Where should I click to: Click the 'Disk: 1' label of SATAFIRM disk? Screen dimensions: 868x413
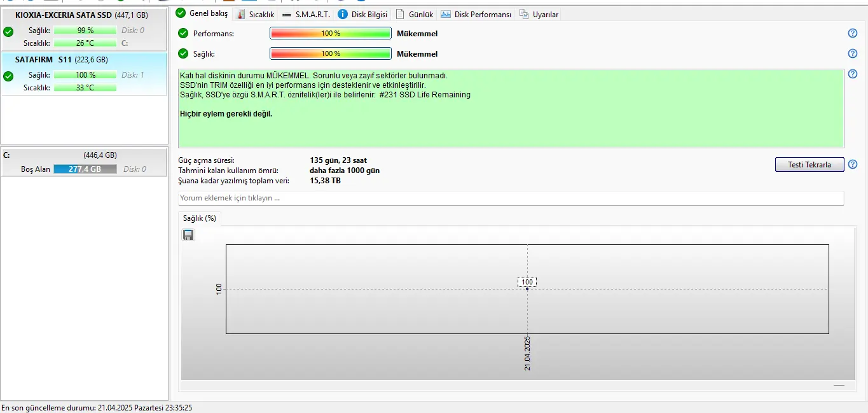pos(133,75)
